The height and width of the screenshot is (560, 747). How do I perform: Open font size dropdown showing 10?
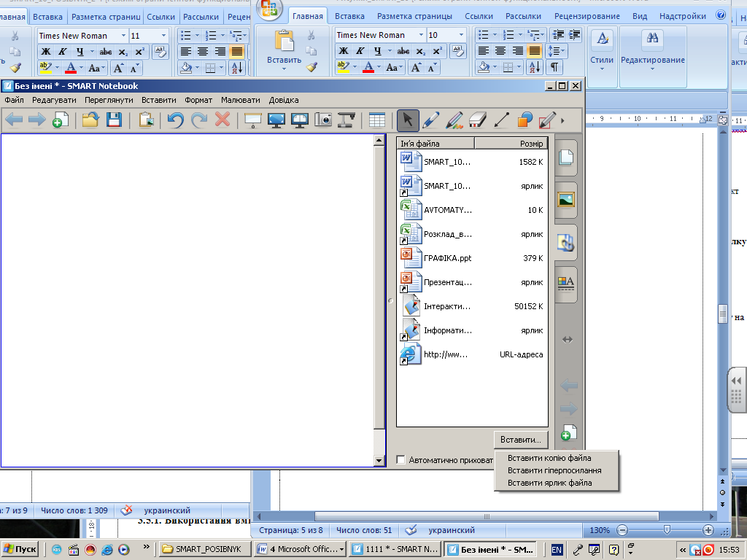point(461,35)
